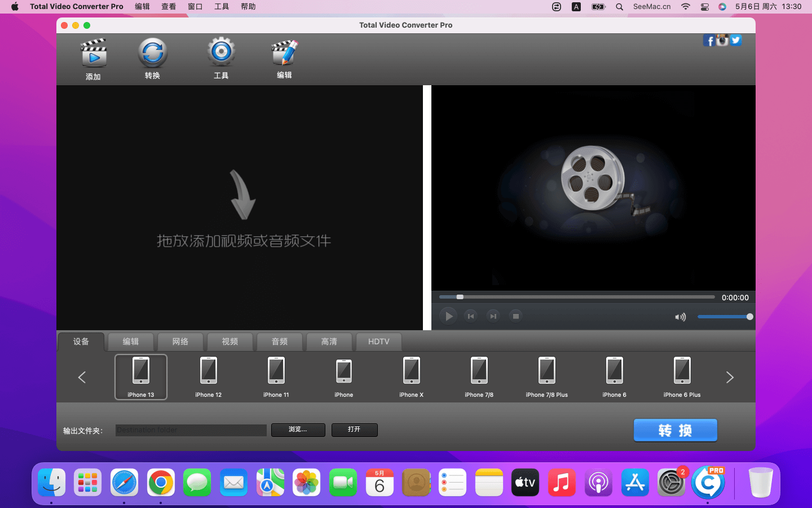The height and width of the screenshot is (508, 812).
Task: Open the Tools gear icon
Action: pos(221,52)
